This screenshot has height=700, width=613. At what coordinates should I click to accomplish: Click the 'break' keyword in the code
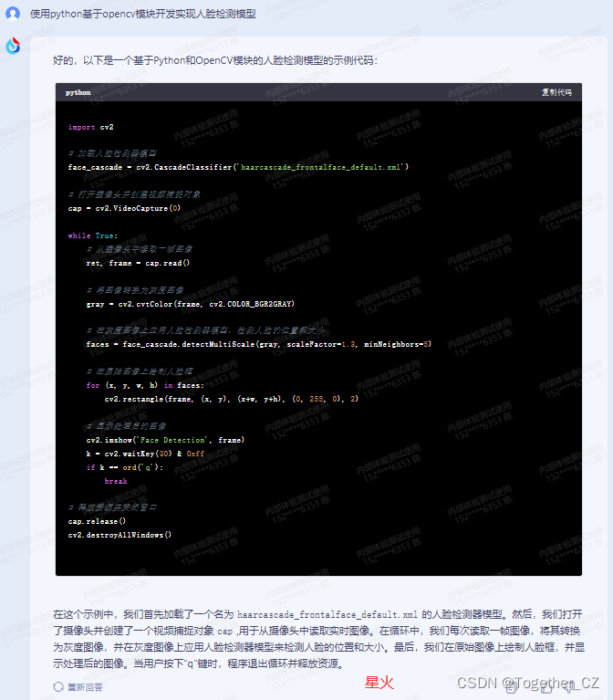116,481
